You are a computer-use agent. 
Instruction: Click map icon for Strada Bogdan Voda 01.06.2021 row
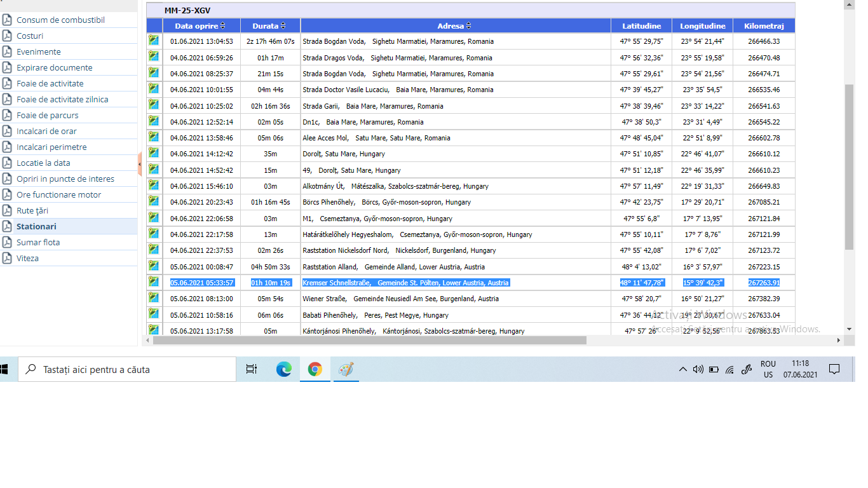pos(154,40)
